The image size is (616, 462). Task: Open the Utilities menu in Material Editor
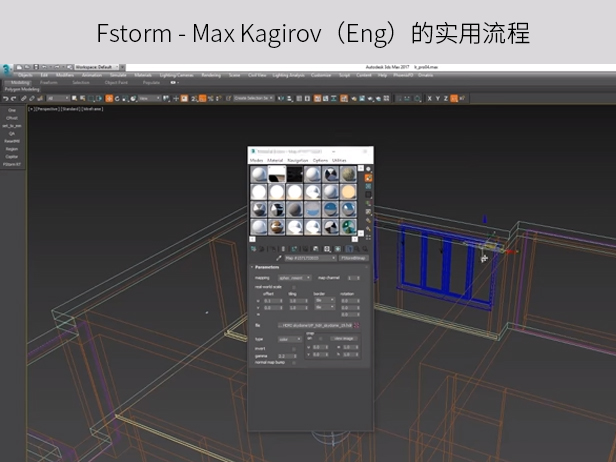coord(339,160)
